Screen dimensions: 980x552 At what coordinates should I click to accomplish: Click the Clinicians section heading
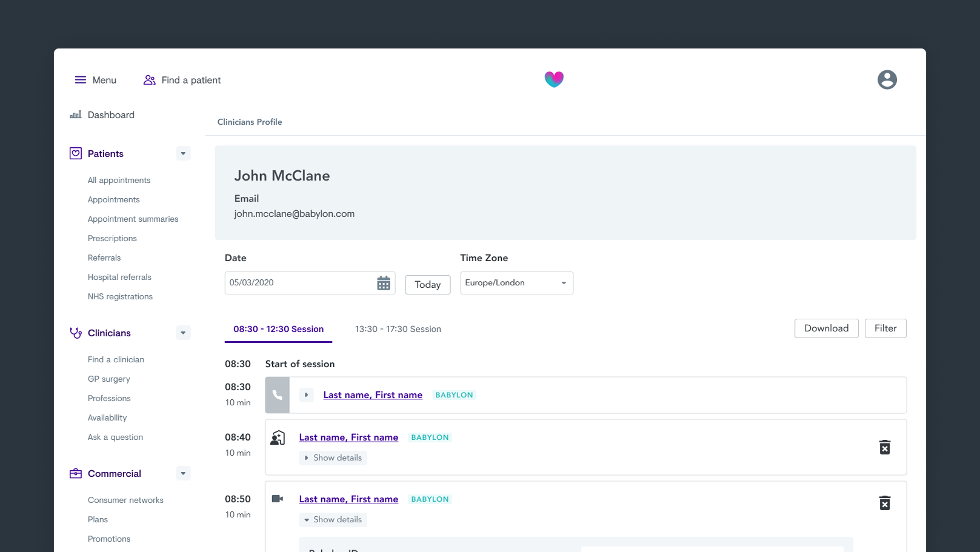pos(109,333)
